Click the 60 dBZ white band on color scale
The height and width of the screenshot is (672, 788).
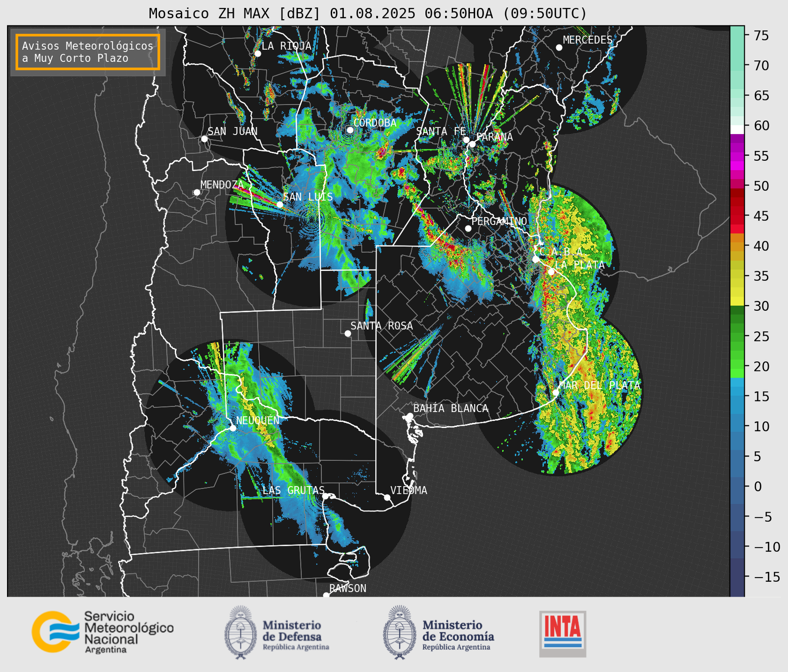[737, 129]
